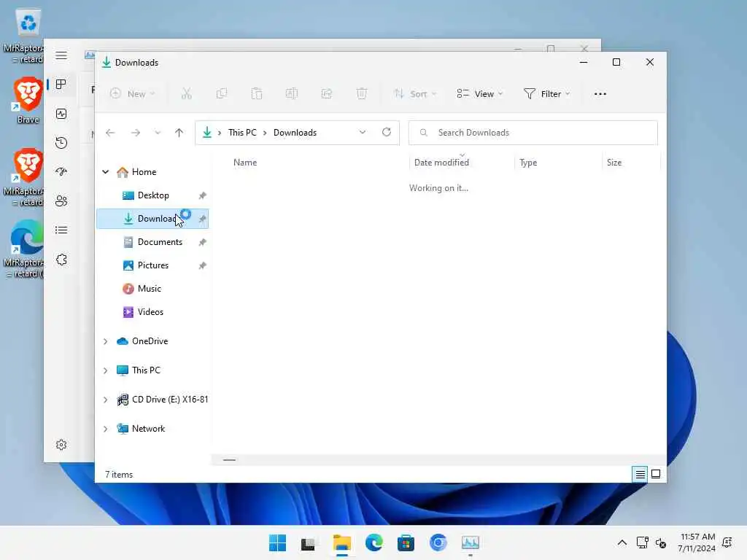Open App history in Task Manager sidebar
The image size is (747, 560).
(x=61, y=143)
